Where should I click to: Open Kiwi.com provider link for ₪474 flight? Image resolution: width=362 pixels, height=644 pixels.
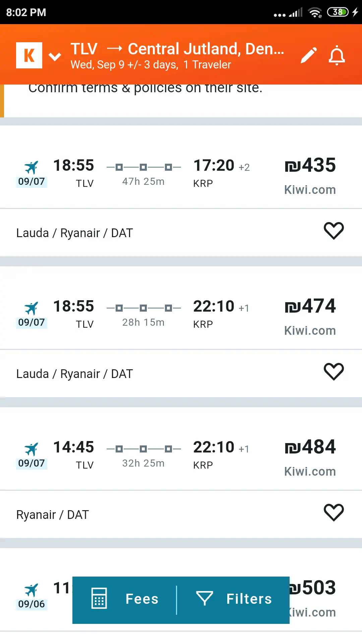(310, 331)
